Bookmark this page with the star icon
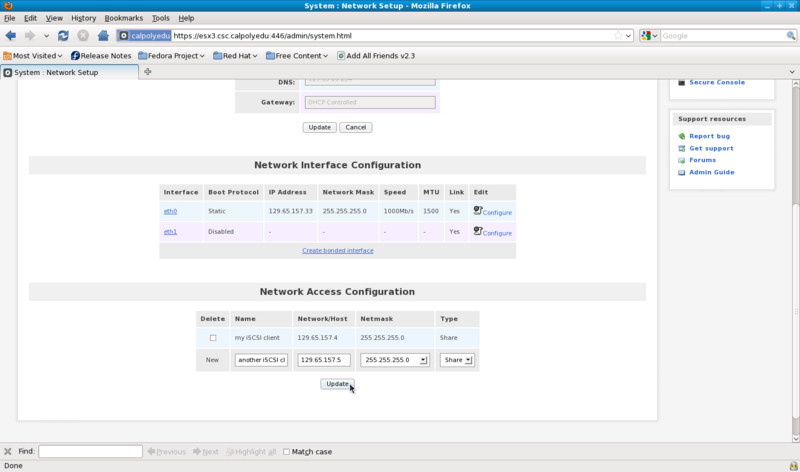Viewport: 800px width, 472px height. 618,36
